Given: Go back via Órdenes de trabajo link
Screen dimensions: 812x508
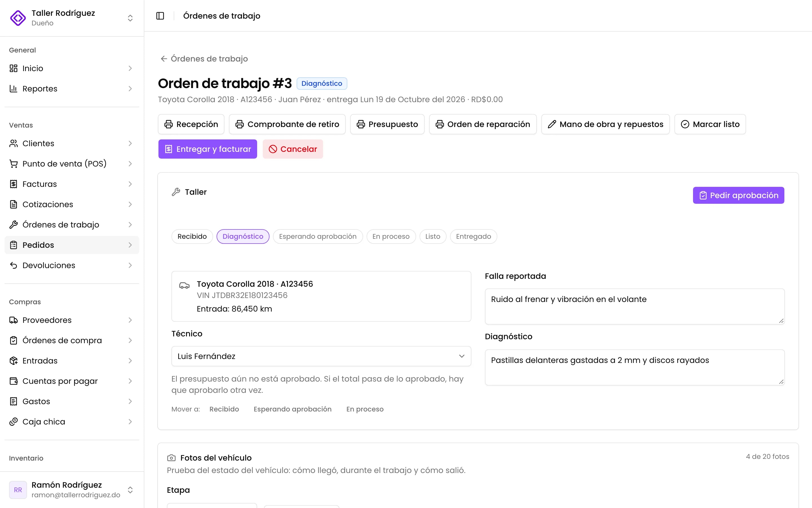Looking at the screenshot, I should pos(204,59).
